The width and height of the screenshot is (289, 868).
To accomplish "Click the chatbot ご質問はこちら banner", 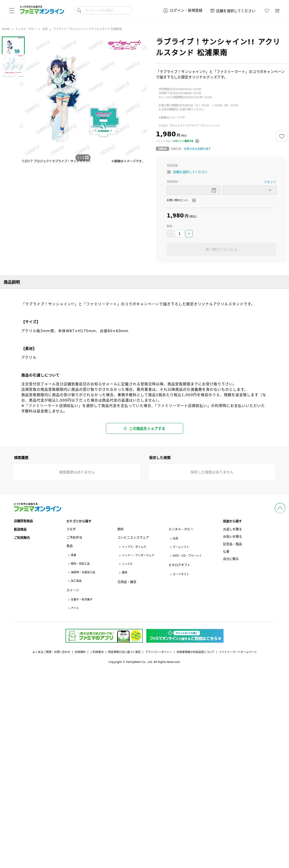I will click(x=185, y=636).
